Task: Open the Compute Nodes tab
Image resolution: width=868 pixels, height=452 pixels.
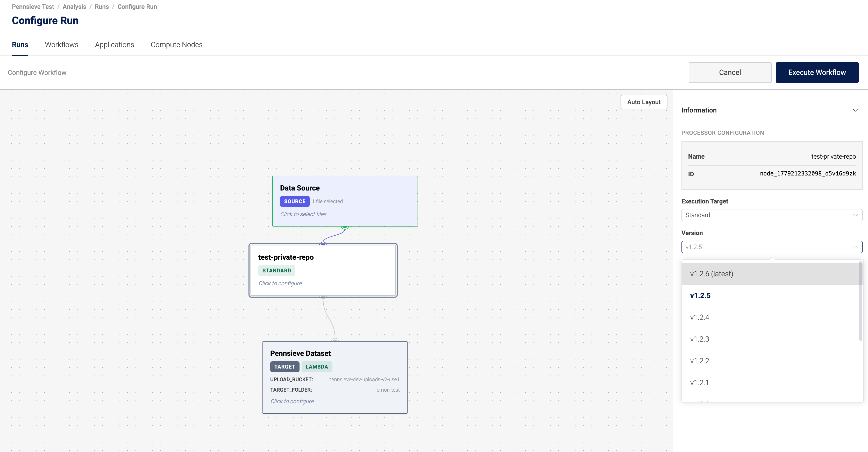Action: (176, 45)
